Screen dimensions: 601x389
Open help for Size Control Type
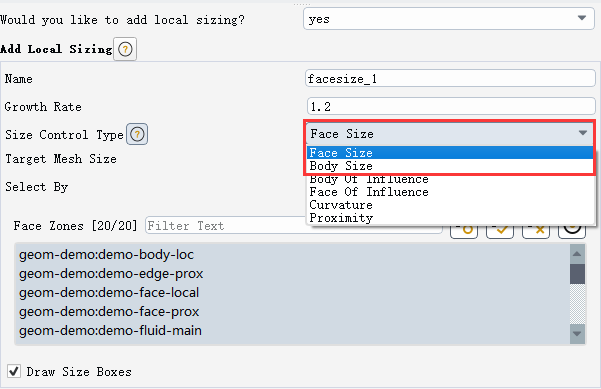tap(137, 135)
